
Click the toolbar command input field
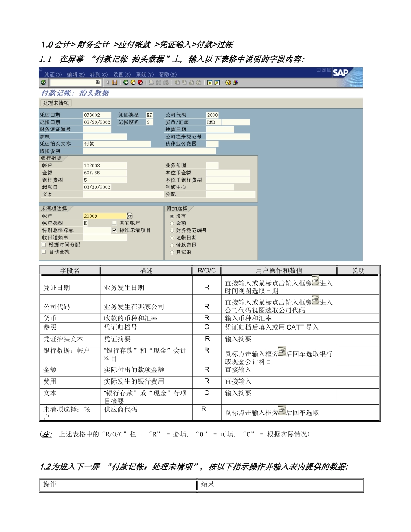(x=72, y=82)
